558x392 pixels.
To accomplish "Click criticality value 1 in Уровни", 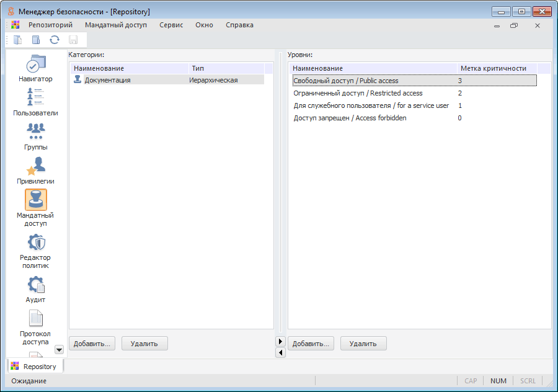I will 460,105.
